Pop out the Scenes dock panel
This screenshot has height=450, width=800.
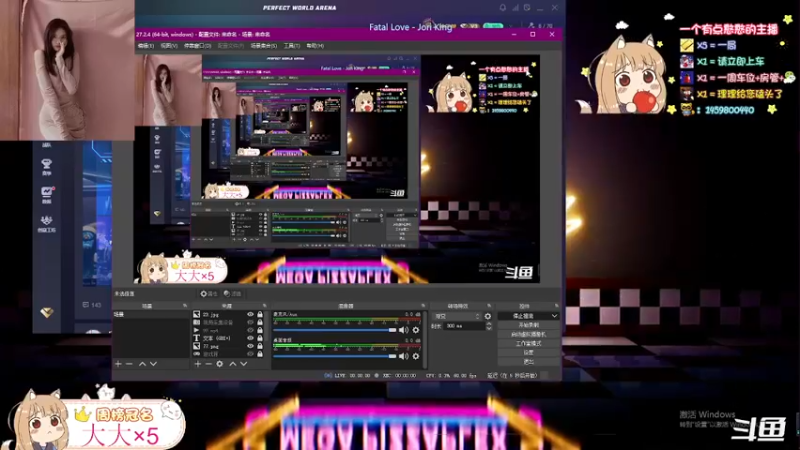pyautogui.click(x=185, y=306)
